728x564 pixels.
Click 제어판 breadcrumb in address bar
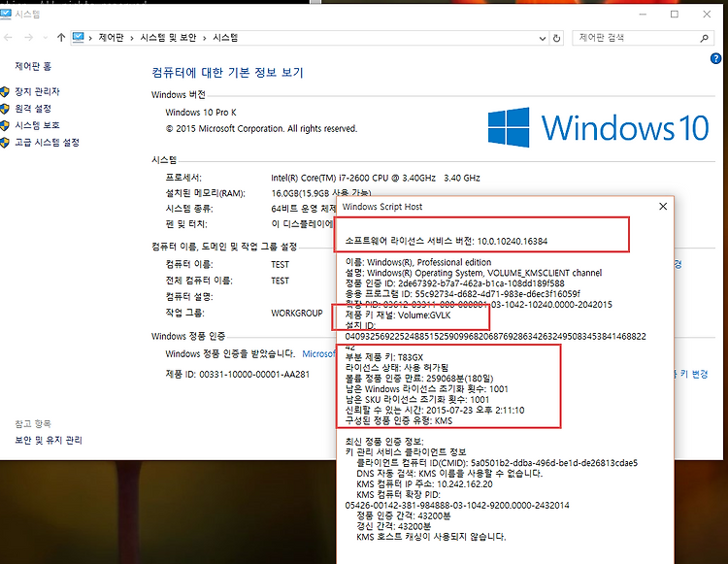tap(111, 38)
